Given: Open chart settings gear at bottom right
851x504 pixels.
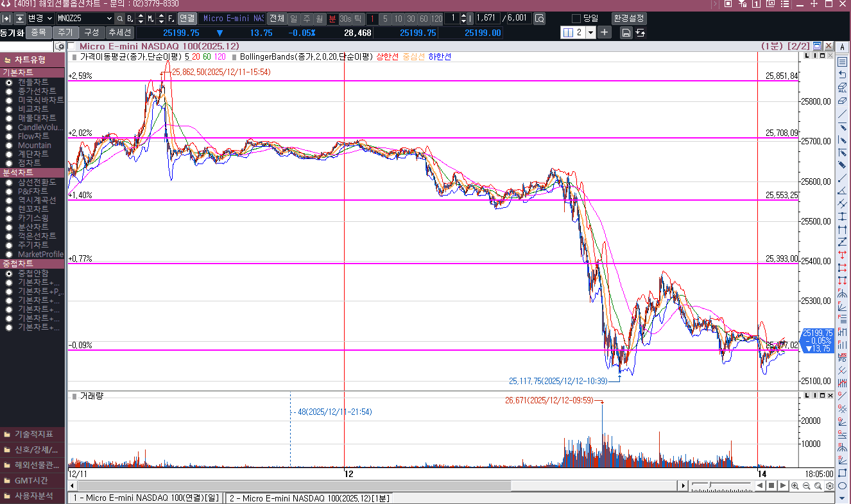Looking at the screenshot, I should [x=830, y=486].
